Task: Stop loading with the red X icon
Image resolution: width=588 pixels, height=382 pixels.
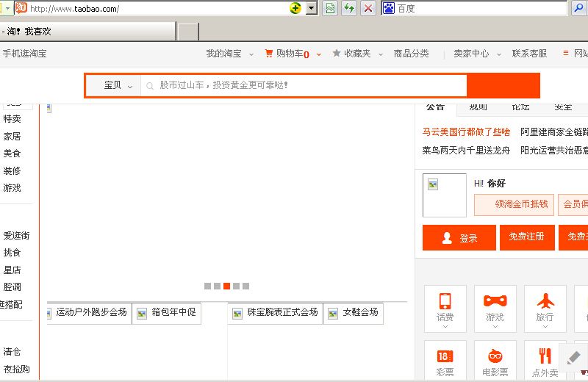Action: pyautogui.click(x=368, y=8)
